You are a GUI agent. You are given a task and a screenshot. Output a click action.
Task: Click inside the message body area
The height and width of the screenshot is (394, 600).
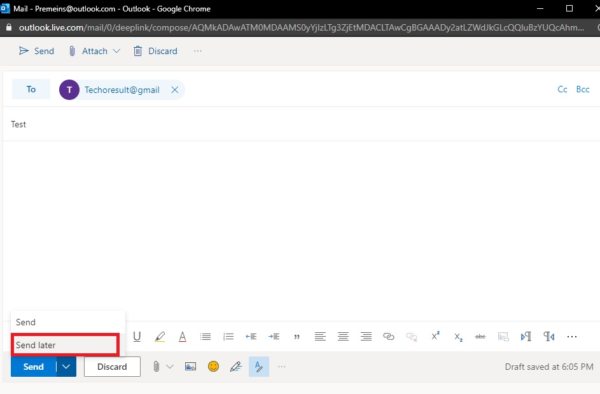coord(302,230)
